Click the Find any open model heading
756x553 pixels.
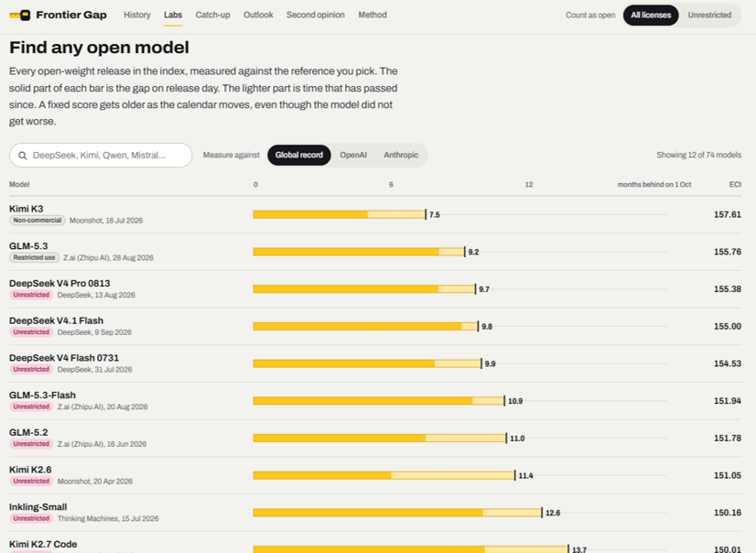[100, 48]
